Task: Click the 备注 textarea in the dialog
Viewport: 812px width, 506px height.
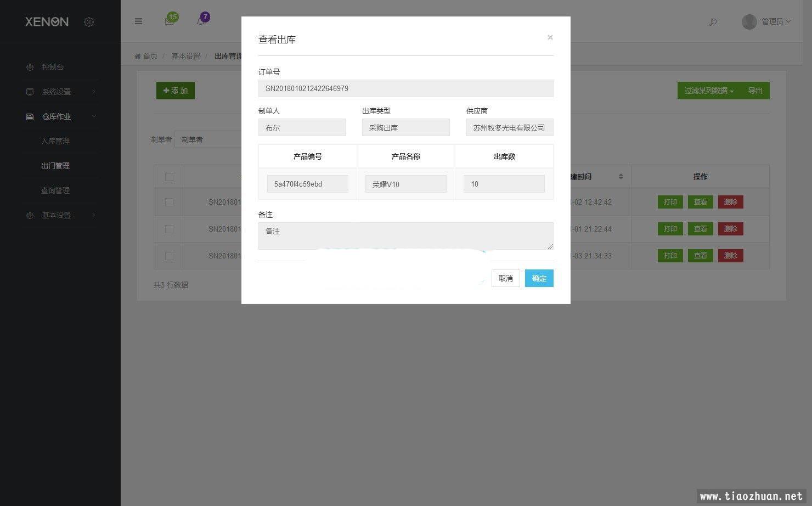Action: [x=405, y=236]
